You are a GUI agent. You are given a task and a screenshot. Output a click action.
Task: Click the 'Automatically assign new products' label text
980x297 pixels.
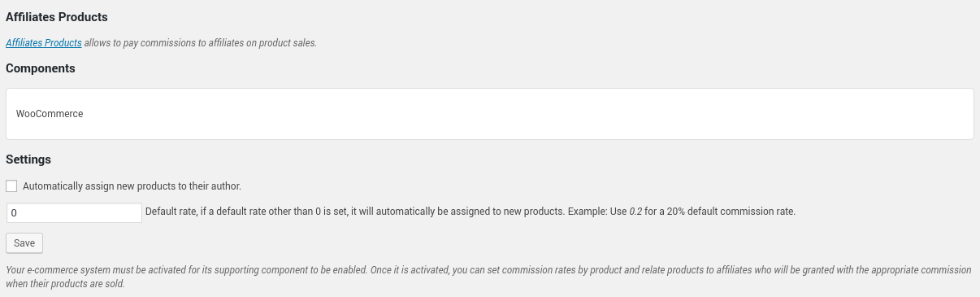pyautogui.click(x=132, y=186)
